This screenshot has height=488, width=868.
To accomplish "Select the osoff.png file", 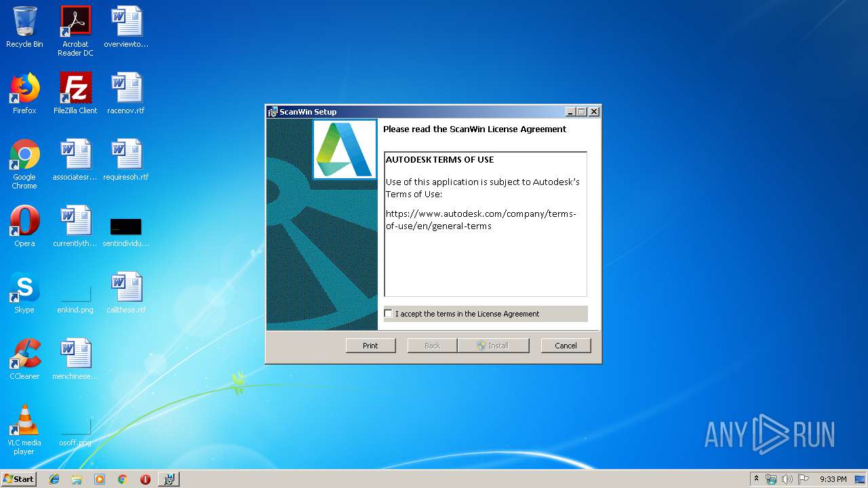I will [75, 432].
